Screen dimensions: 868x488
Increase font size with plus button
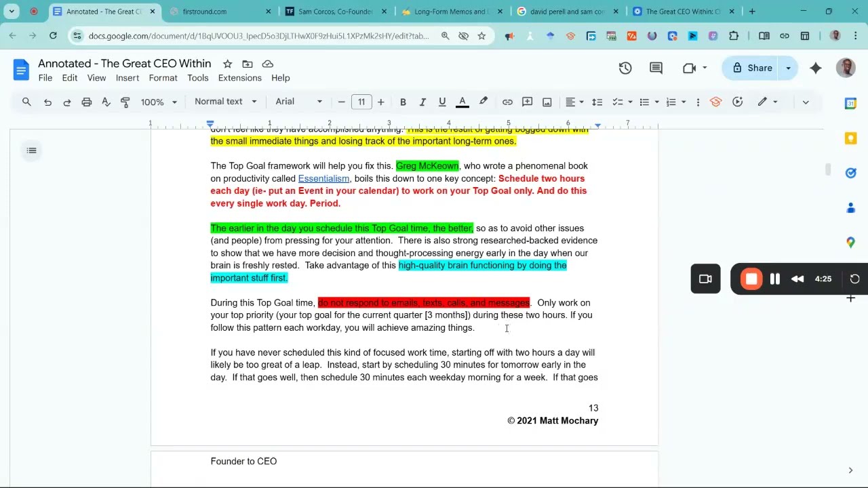pyautogui.click(x=381, y=102)
